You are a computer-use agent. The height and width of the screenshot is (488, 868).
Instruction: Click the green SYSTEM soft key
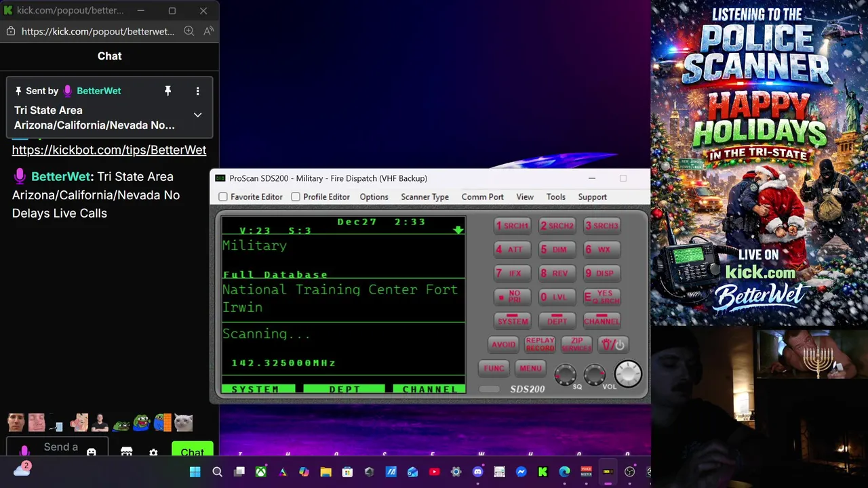(x=258, y=389)
